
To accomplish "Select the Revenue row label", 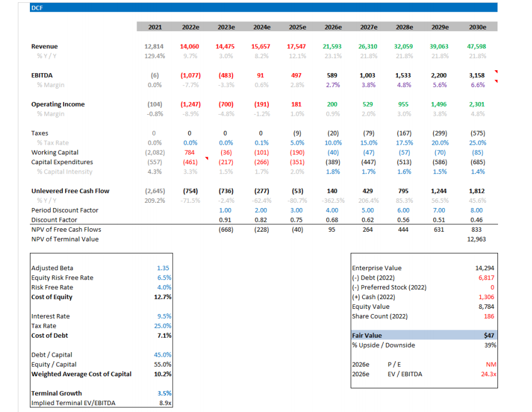I will click(44, 47).
